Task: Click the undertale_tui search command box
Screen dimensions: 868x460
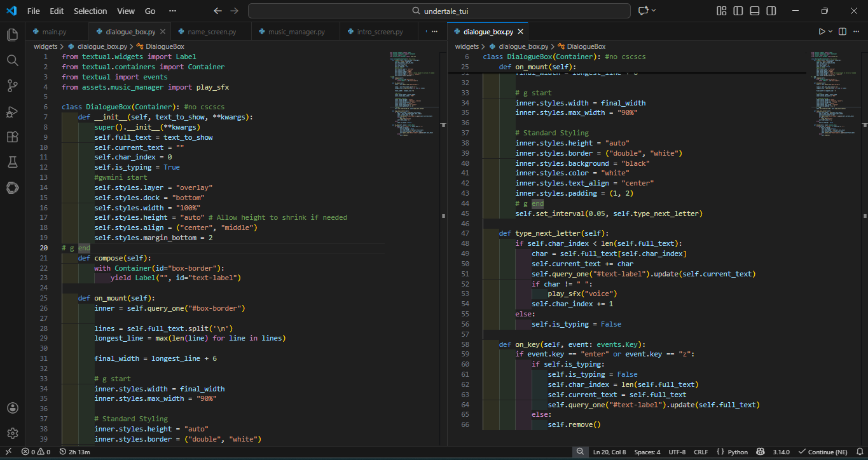Action: pos(439,11)
